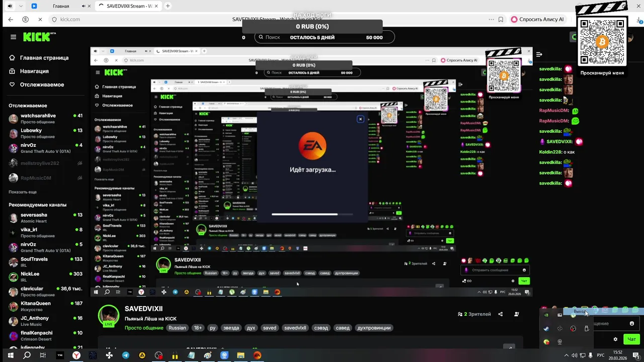Send message with green Чат button
The image size is (644, 362).
click(632, 339)
